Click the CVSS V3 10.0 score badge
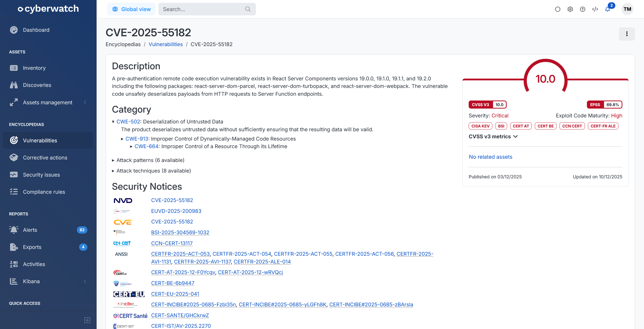644x329 pixels. (488, 105)
